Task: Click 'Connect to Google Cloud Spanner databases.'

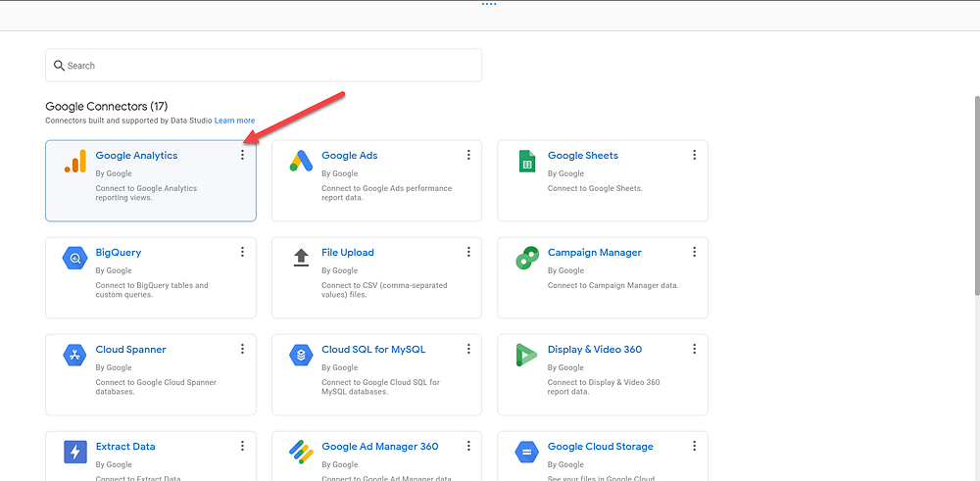Action: pyautogui.click(x=156, y=386)
